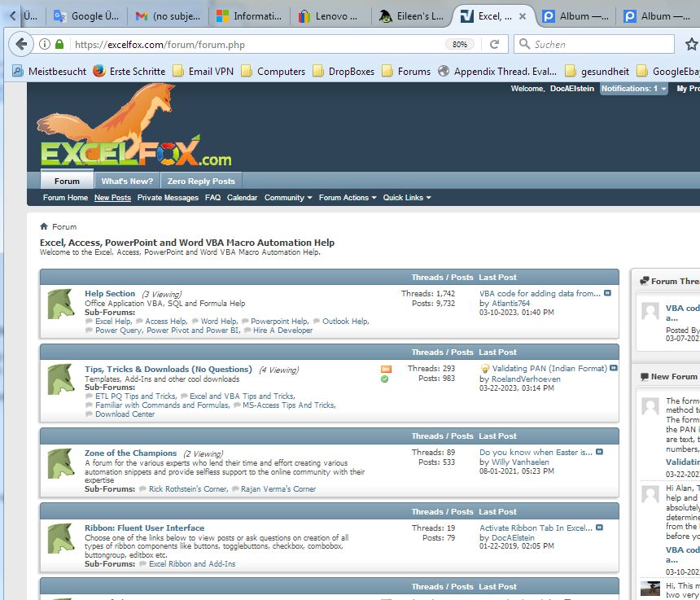Click green check icon under the RSS feed
This screenshot has height=600, width=700.
[x=384, y=379]
